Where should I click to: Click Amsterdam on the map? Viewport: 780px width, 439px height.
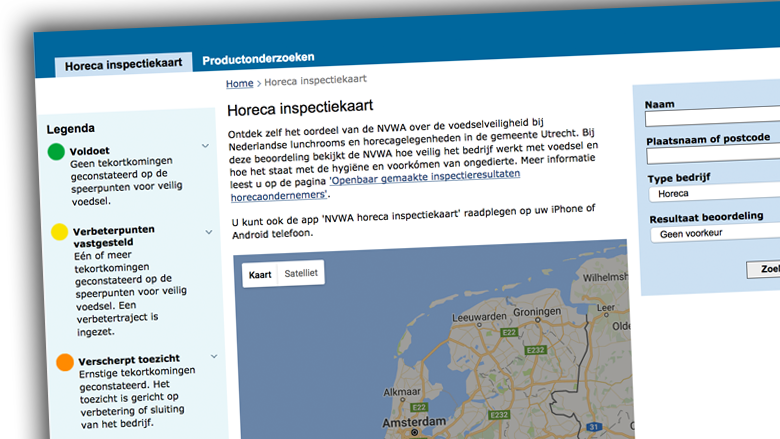[414, 423]
